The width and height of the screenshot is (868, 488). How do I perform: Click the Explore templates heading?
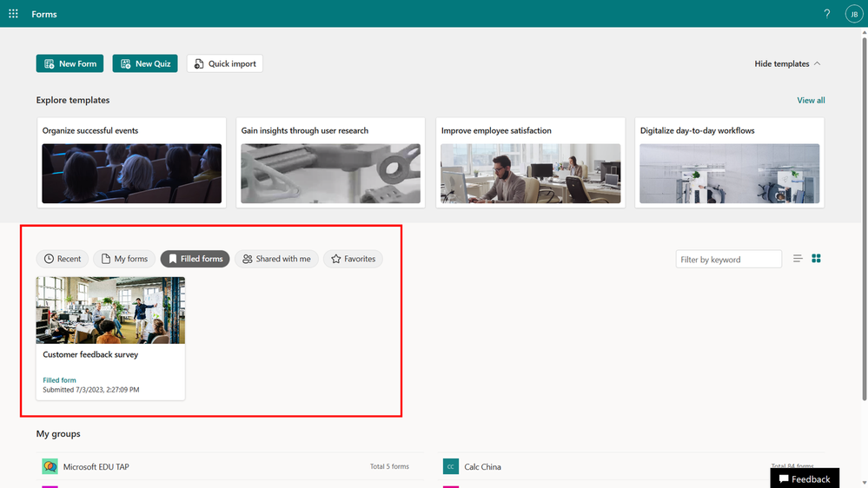click(x=73, y=100)
